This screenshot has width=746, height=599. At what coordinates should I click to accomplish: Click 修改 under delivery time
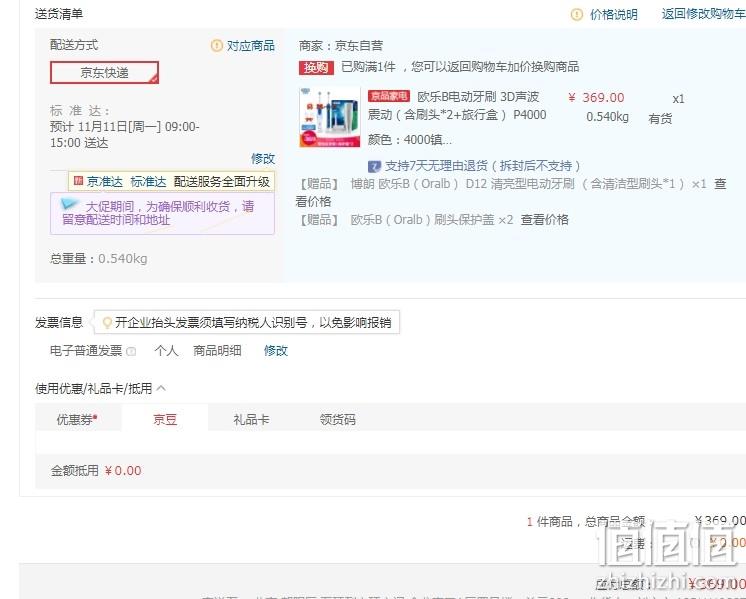point(263,158)
